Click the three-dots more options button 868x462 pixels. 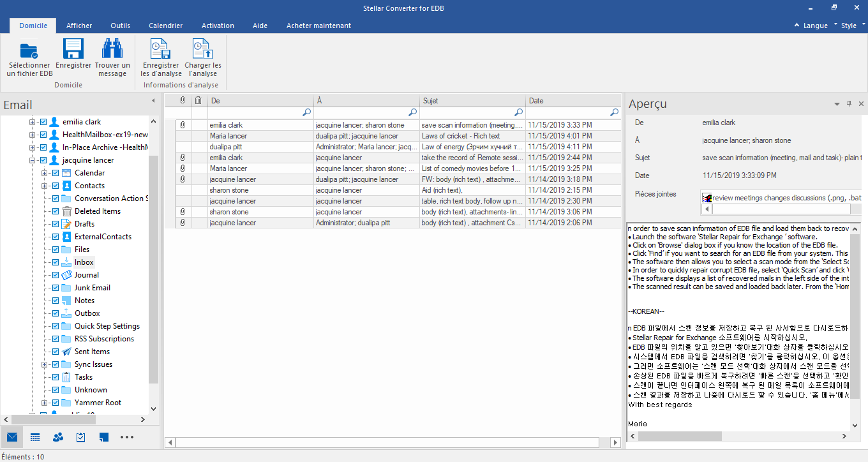tap(127, 437)
